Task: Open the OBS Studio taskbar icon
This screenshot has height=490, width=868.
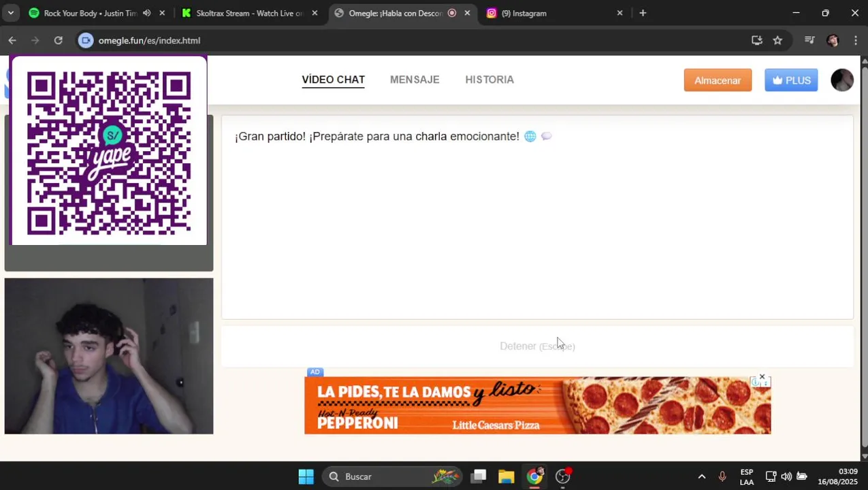Action: [563, 476]
